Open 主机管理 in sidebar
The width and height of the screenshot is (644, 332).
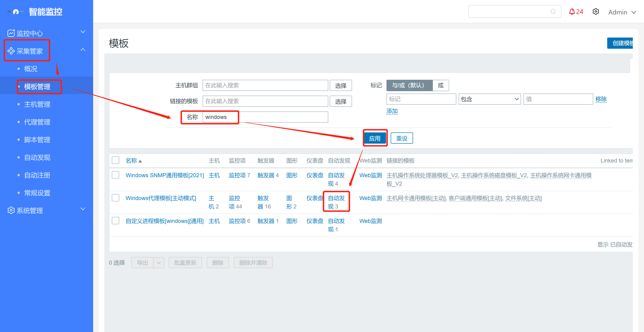point(37,104)
